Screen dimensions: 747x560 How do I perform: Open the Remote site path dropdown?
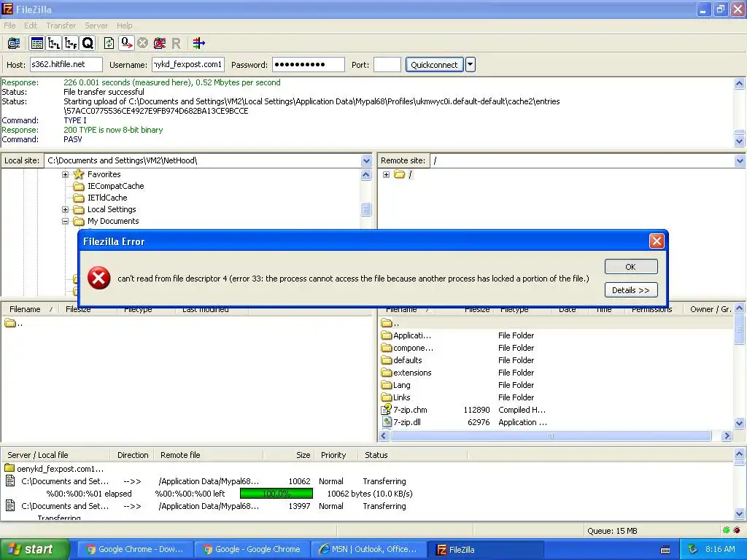[740, 160]
